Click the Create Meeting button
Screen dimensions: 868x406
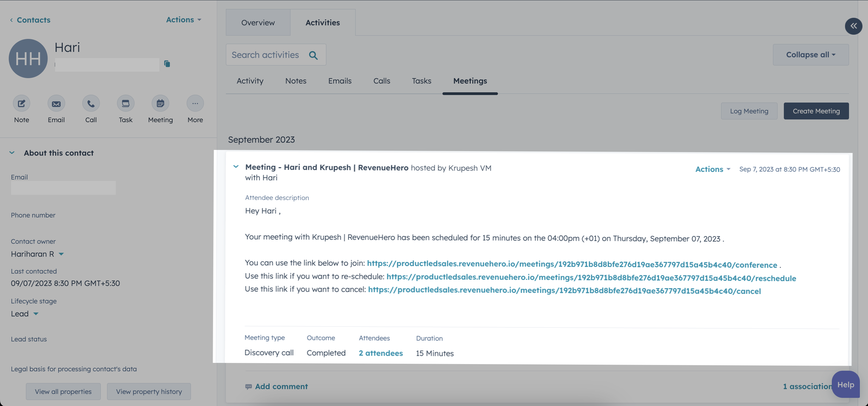(816, 111)
